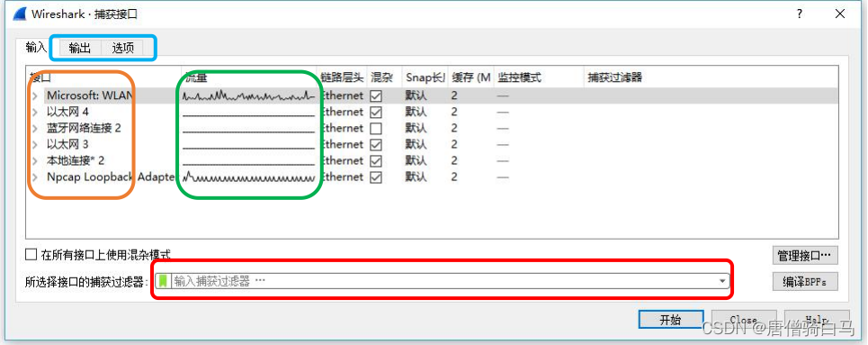Select the 以太网 3 interface name
The image size is (868, 345).
click(x=67, y=145)
